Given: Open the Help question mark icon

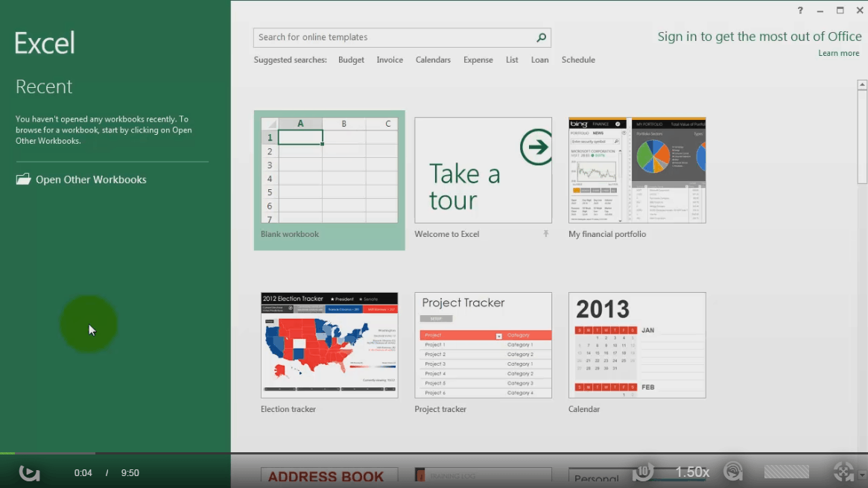Looking at the screenshot, I should pyautogui.click(x=800, y=10).
